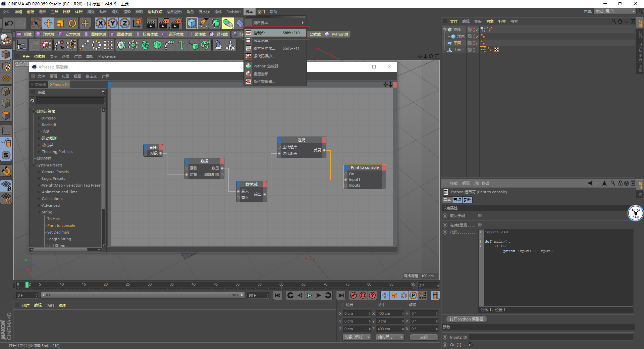
Task: Select the spline pen tool icon
Action: pyautogui.click(x=204, y=23)
